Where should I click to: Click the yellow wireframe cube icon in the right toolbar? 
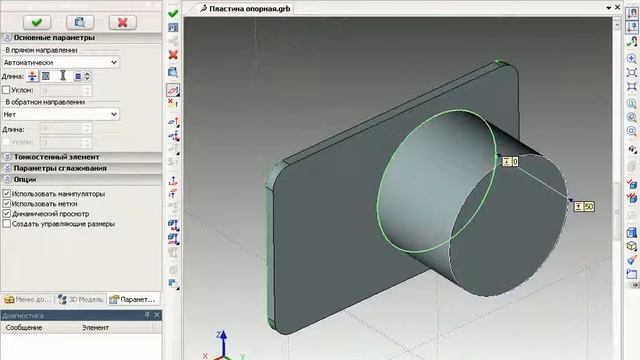coord(632,246)
